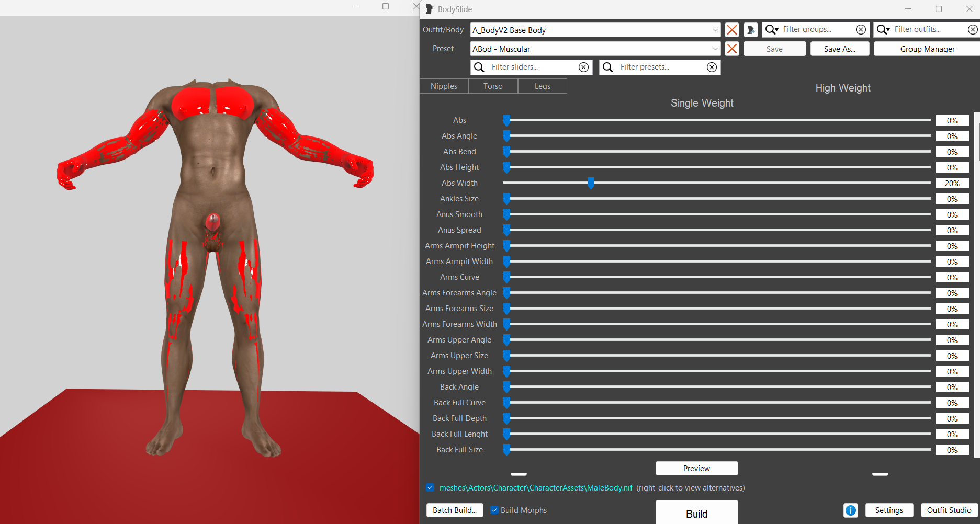
Task: Close the BodySlide window
Action: pos(969,9)
